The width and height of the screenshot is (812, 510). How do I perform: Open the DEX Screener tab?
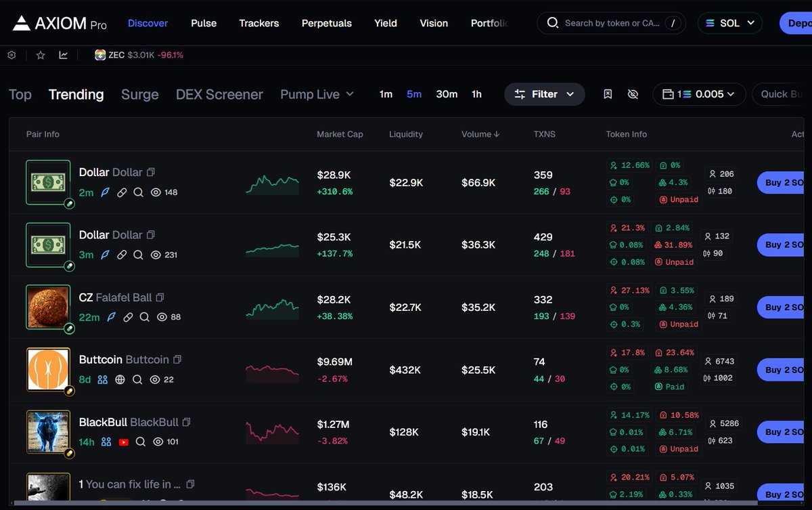pos(219,94)
